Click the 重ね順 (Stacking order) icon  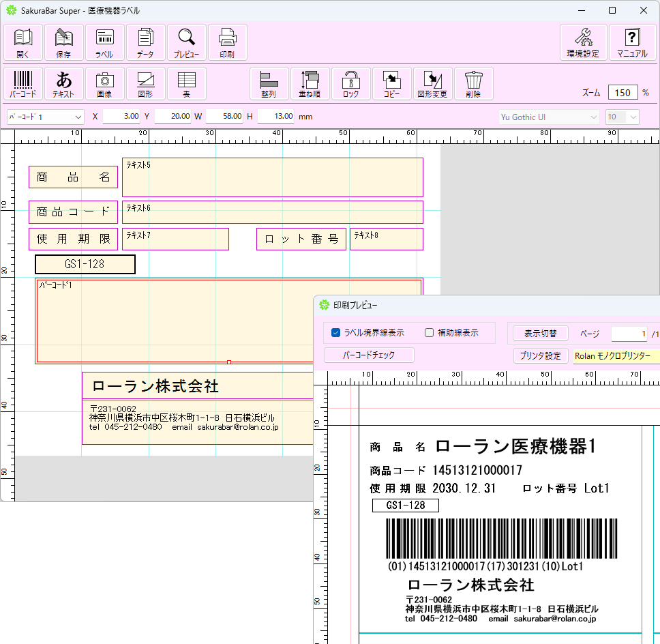310,83
